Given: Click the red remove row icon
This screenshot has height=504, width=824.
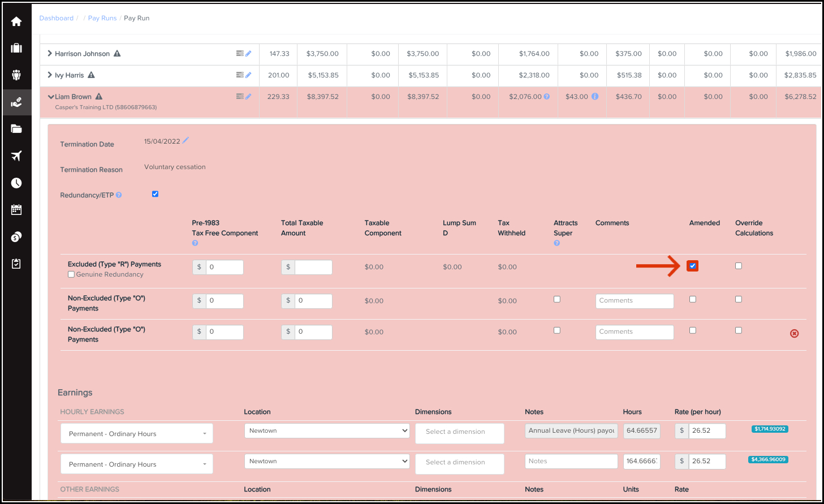Looking at the screenshot, I should tap(794, 334).
